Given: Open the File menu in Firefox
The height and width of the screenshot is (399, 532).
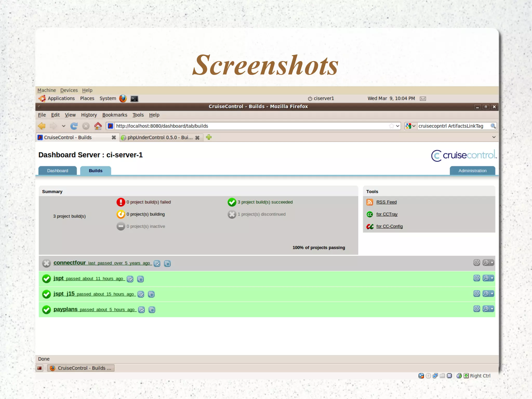Looking at the screenshot, I should (x=42, y=115).
